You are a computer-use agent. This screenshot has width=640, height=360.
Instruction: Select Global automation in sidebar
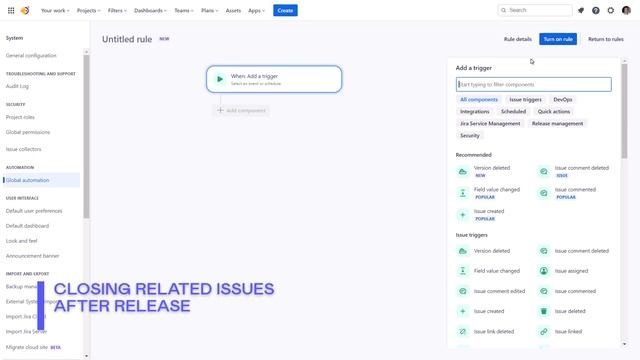pyautogui.click(x=41, y=180)
